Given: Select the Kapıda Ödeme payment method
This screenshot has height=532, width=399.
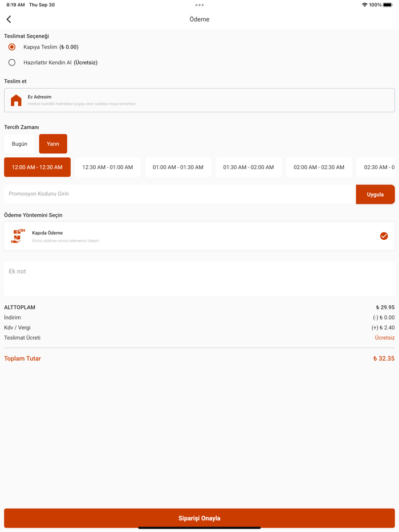Looking at the screenshot, I should (199, 236).
